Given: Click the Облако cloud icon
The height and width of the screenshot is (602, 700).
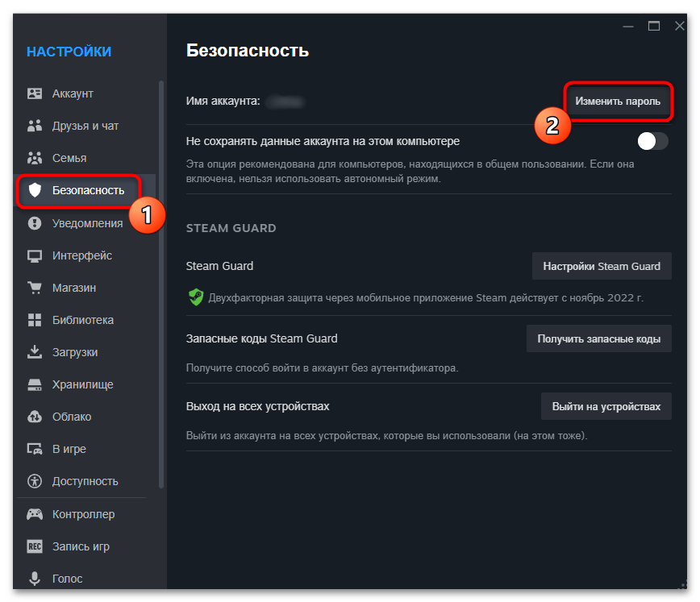Looking at the screenshot, I should click(x=35, y=417).
